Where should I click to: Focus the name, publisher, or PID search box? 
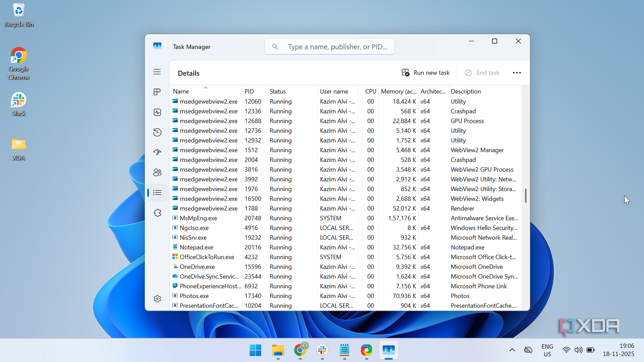click(x=329, y=47)
